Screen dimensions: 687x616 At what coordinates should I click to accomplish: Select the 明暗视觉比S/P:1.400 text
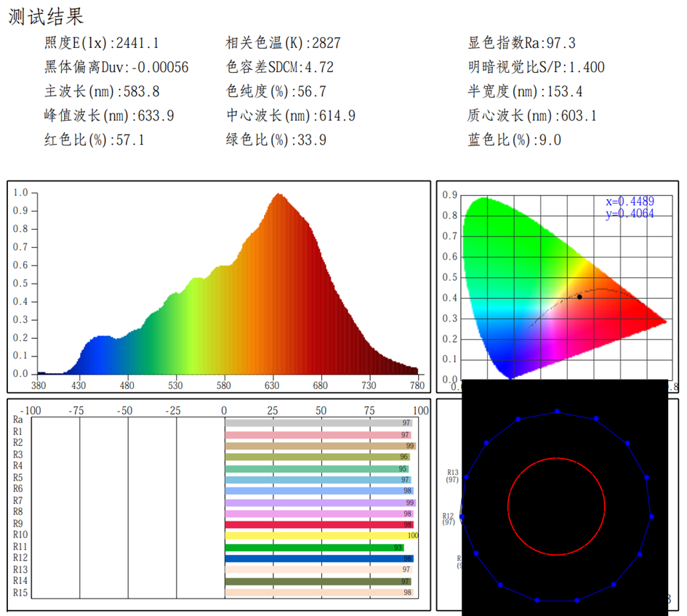[x=536, y=67]
